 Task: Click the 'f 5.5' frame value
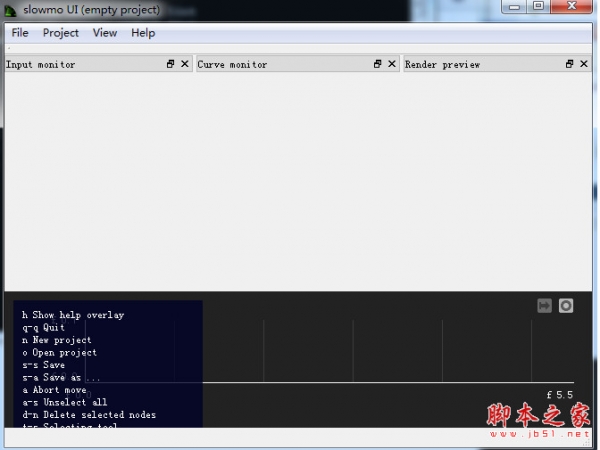[x=560, y=395]
